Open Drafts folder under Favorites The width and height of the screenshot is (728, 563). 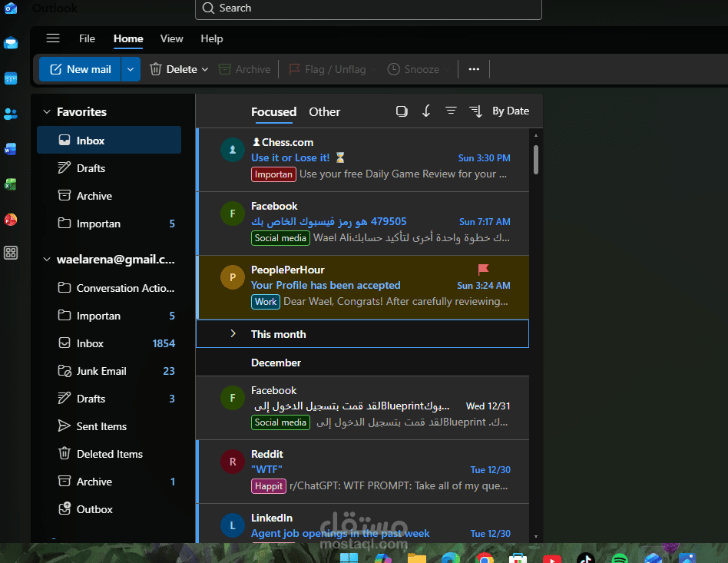pyautogui.click(x=109, y=168)
